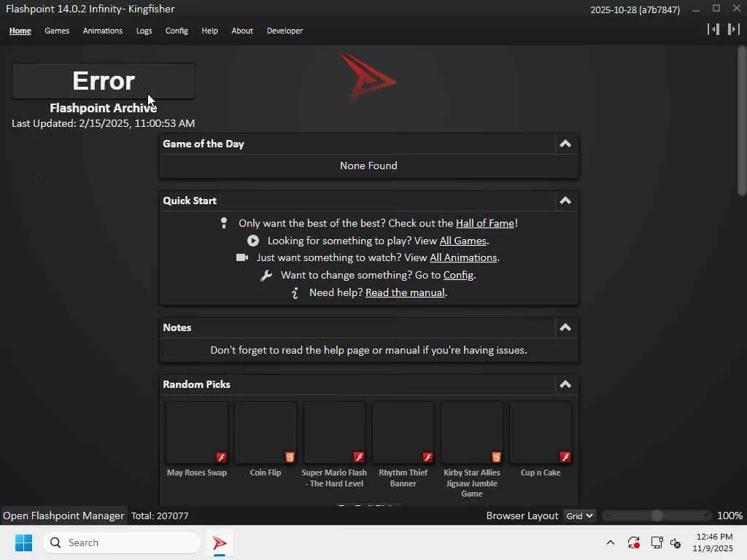Click the HTML5 badge on Kirby Star Allies
747x560 pixels.
click(496, 457)
